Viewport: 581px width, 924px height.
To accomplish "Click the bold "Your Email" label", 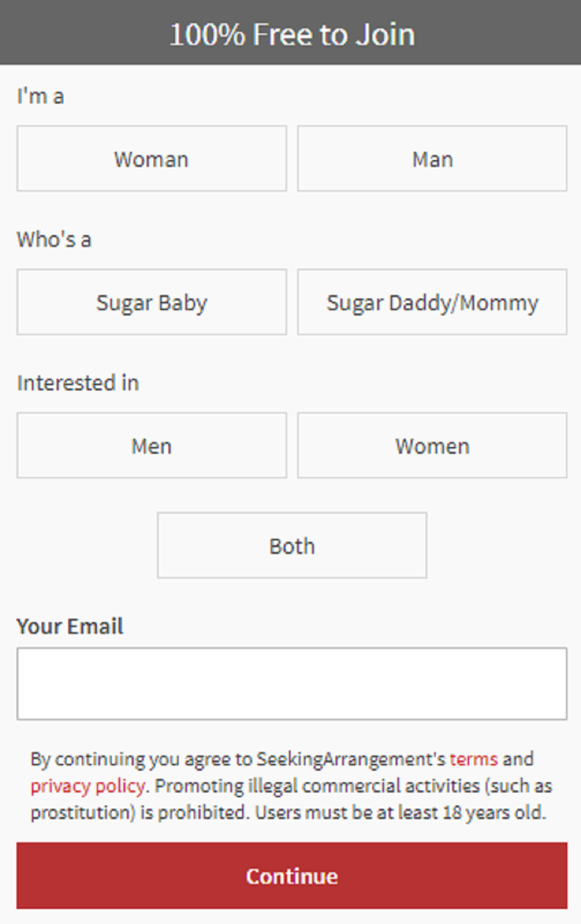I will pos(70,626).
